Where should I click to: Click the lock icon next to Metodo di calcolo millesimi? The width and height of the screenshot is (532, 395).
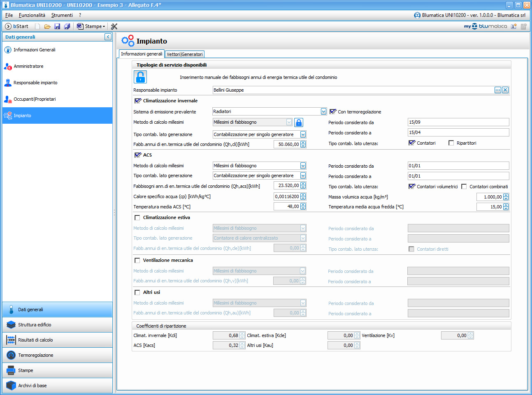point(299,122)
